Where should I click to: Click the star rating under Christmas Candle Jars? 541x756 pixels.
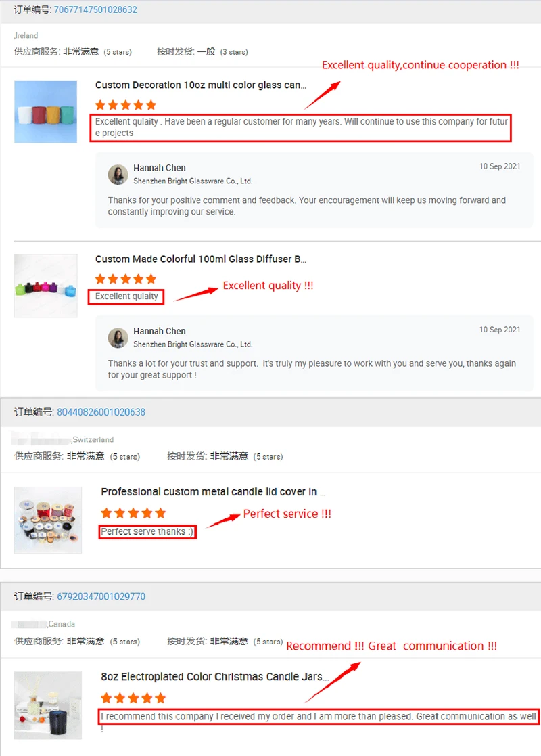pos(133,698)
